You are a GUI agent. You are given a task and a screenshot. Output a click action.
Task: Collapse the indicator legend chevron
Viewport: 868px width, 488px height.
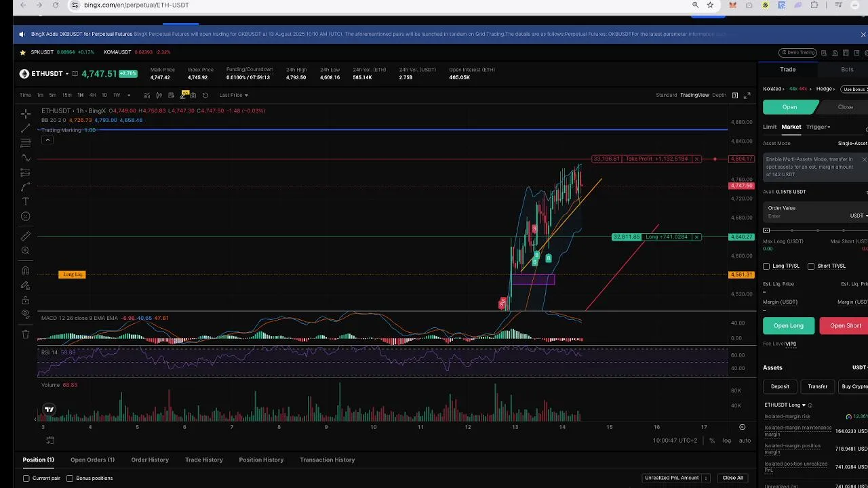tap(47, 140)
